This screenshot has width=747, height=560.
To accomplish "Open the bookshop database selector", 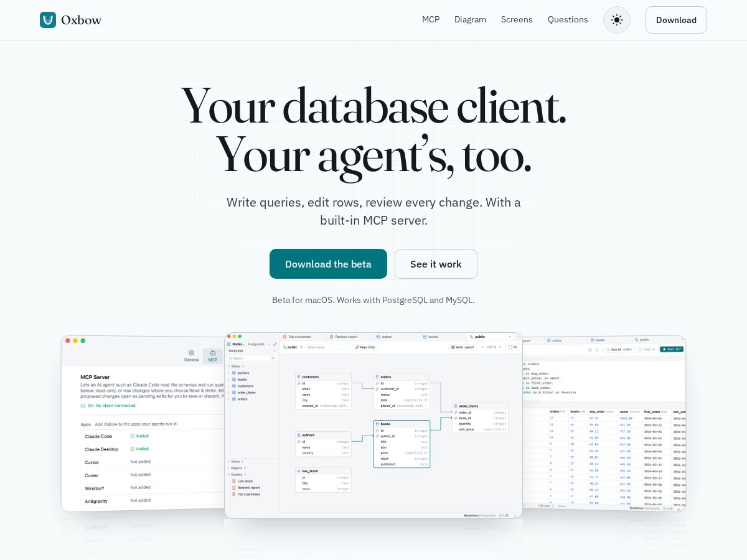I will tap(251, 351).
